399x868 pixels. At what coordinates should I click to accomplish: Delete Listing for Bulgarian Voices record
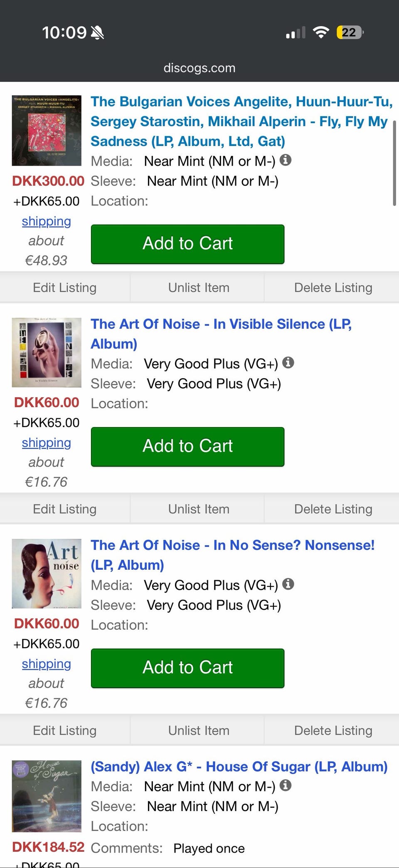333,287
